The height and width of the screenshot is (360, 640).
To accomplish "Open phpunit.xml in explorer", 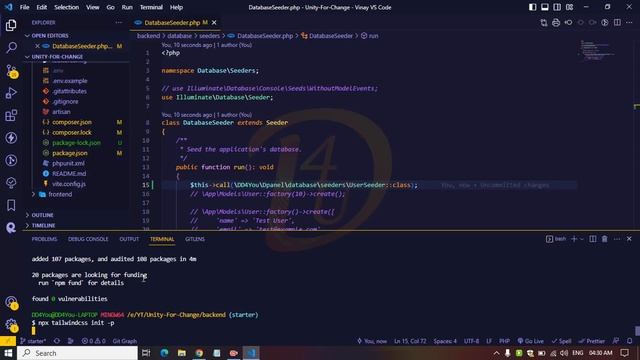I will tap(68, 163).
